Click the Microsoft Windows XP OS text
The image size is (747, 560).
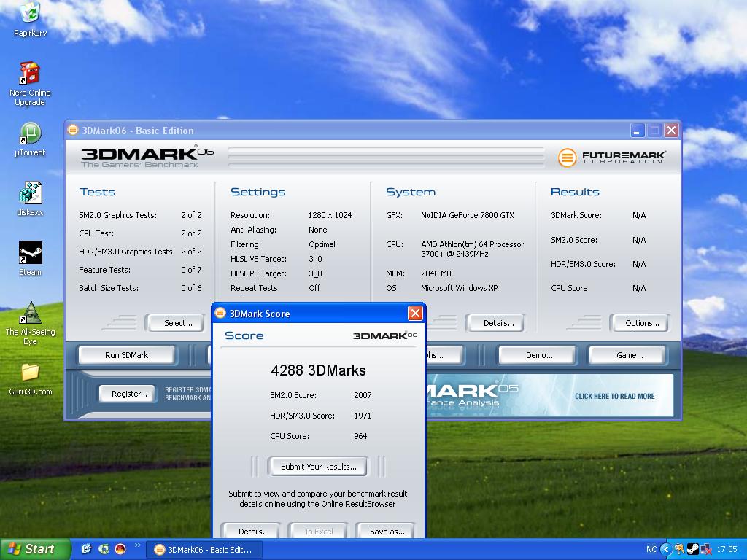[x=460, y=288]
